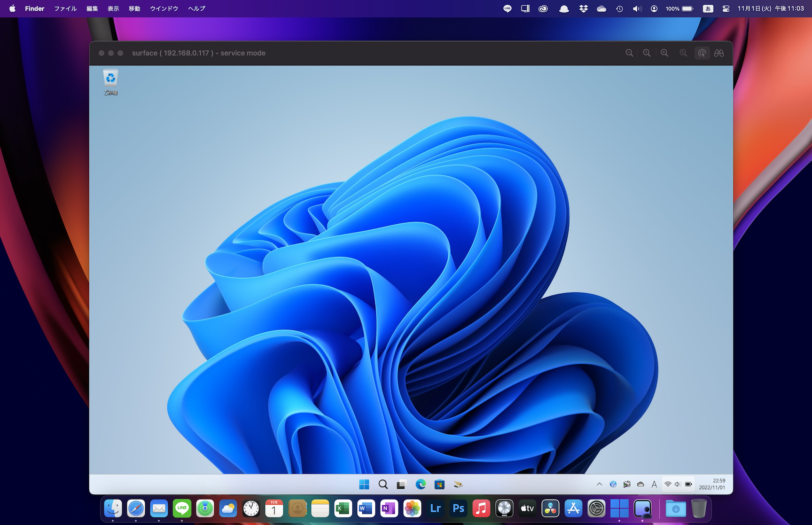
Task: Launch Microsoft Edge from the Windows taskbar
Action: [421, 484]
